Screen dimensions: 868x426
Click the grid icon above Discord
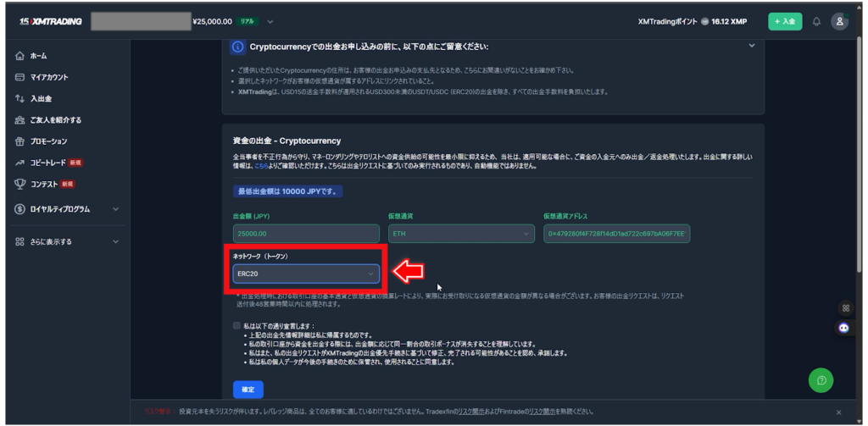[843, 308]
